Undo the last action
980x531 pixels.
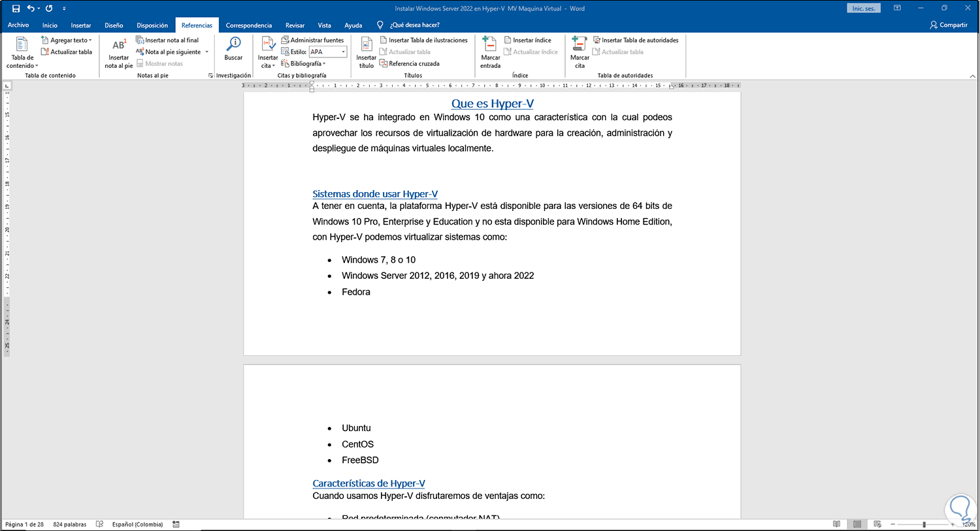pyautogui.click(x=30, y=8)
